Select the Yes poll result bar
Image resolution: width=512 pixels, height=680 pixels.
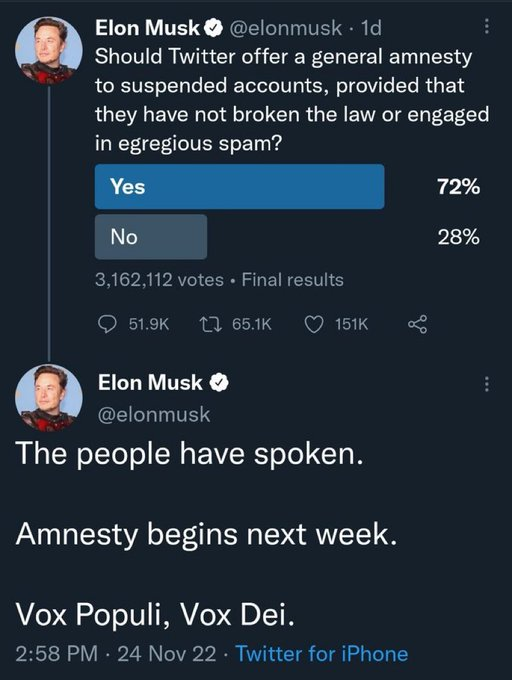tap(240, 186)
